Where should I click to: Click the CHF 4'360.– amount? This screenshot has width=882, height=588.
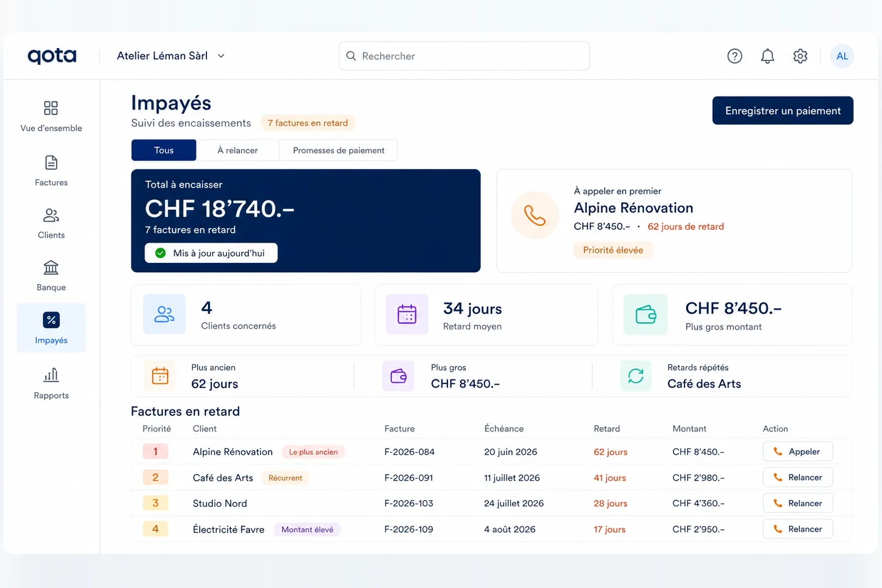pos(699,504)
